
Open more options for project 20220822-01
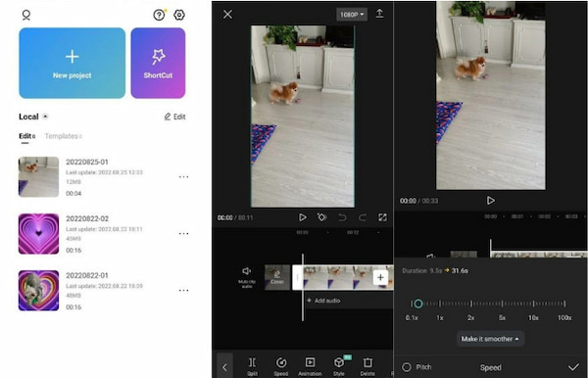pos(184,290)
